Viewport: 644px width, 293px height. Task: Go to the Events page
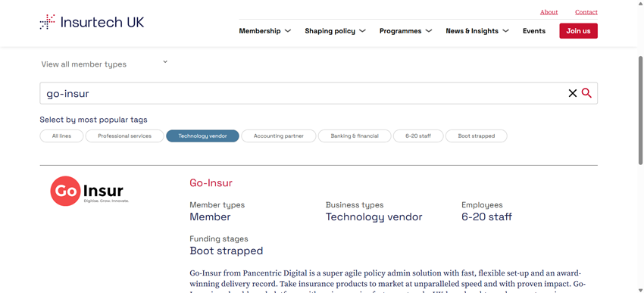pyautogui.click(x=534, y=31)
